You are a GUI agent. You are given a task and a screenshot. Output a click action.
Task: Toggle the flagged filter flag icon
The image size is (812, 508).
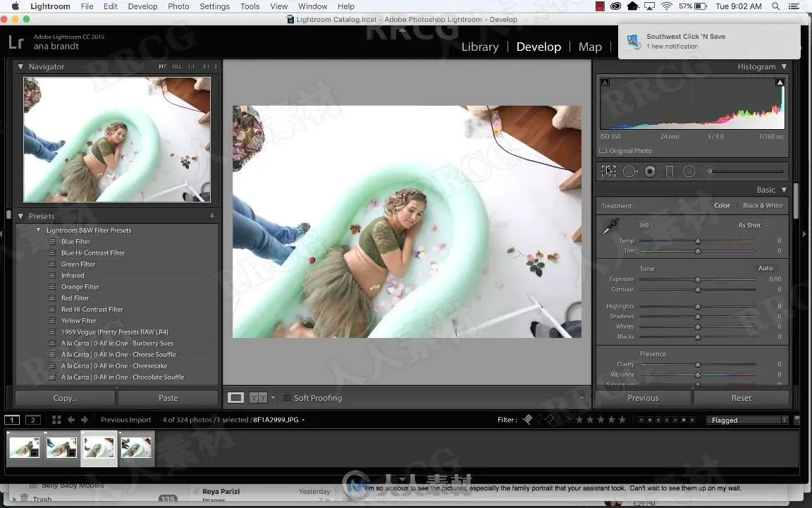point(528,419)
